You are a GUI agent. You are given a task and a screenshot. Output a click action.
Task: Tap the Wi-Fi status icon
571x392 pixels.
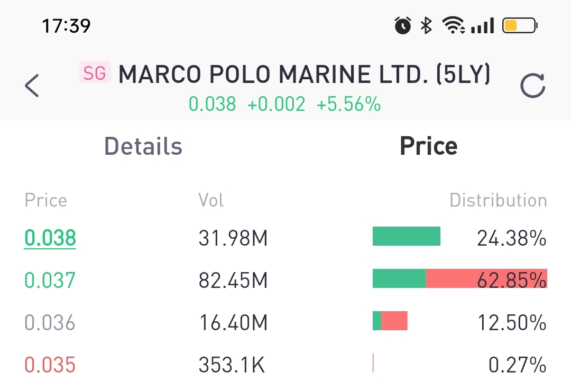point(454,25)
